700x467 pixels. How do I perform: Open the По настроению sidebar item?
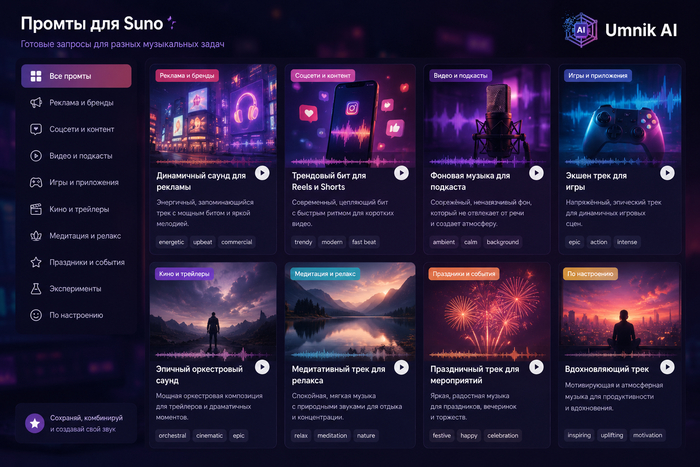76,315
